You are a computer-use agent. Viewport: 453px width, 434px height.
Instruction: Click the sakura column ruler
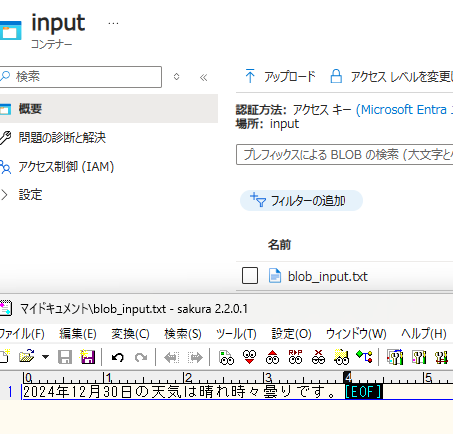pyautogui.click(x=237, y=377)
